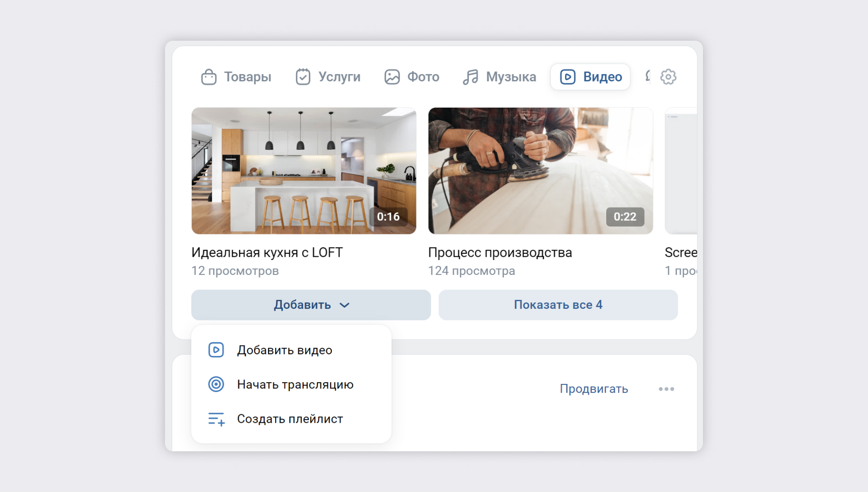868x492 pixels.
Task: Select the Видео tab
Action: [x=590, y=77]
